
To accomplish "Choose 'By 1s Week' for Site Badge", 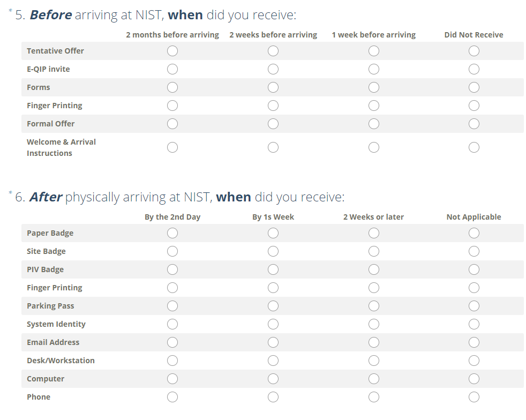I will click(x=273, y=251).
